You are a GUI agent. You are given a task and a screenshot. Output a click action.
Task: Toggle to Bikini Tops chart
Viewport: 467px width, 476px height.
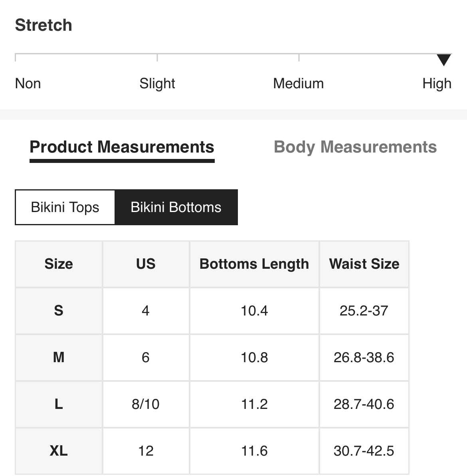point(65,207)
